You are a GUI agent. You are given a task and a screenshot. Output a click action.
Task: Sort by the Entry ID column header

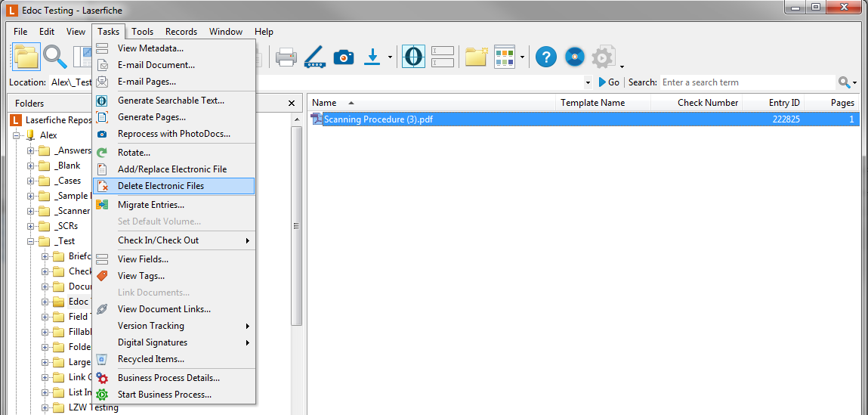[x=773, y=103]
